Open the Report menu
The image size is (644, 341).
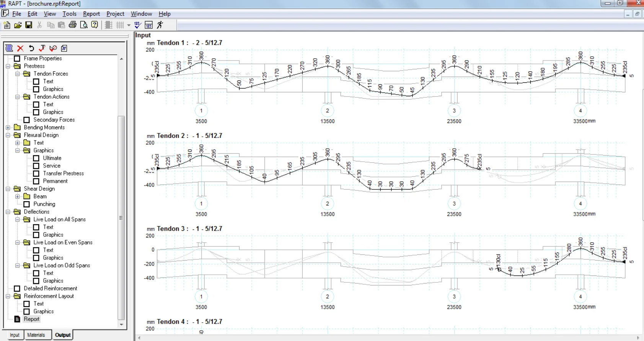[91, 14]
